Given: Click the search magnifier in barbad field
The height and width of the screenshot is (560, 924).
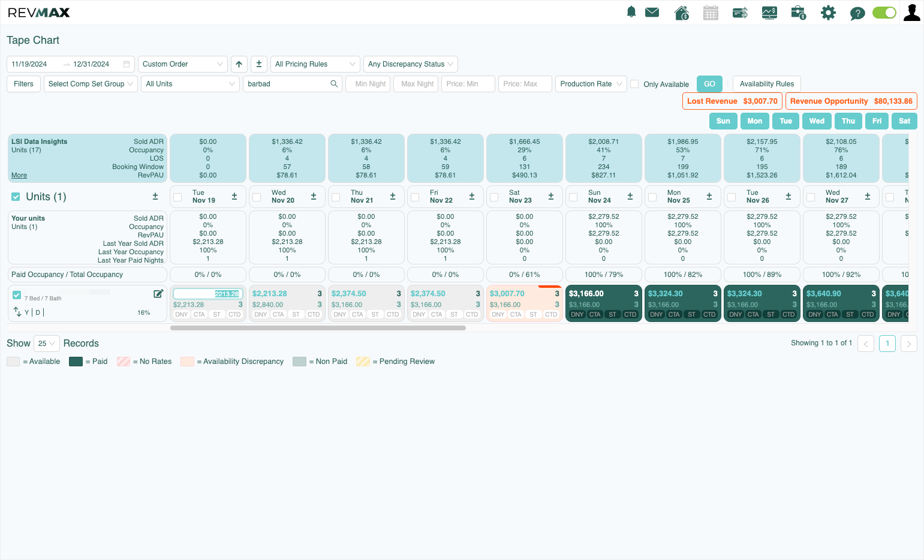Looking at the screenshot, I should click(x=334, y=84).
